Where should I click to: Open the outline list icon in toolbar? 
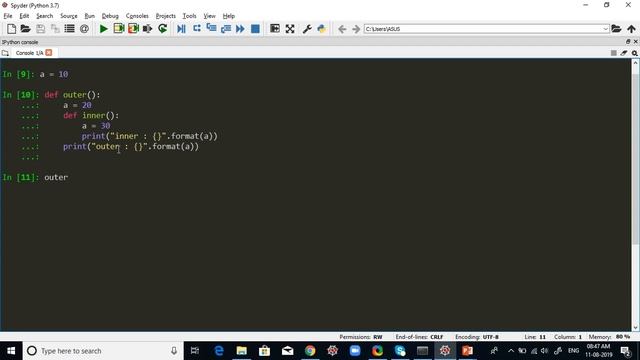[69, 29]
